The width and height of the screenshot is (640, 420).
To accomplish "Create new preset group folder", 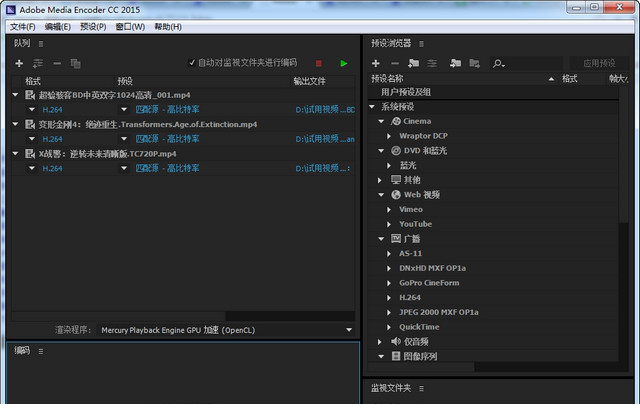I will 413,63.
